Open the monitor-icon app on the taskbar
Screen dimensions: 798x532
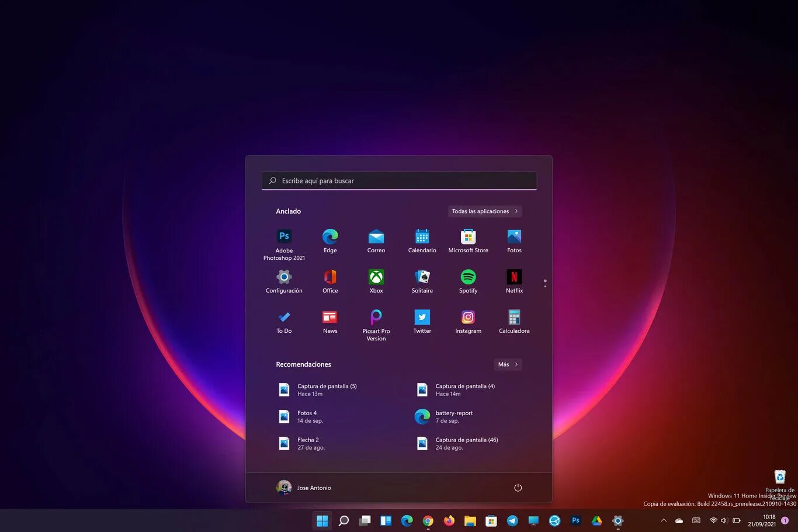[533, 520]
